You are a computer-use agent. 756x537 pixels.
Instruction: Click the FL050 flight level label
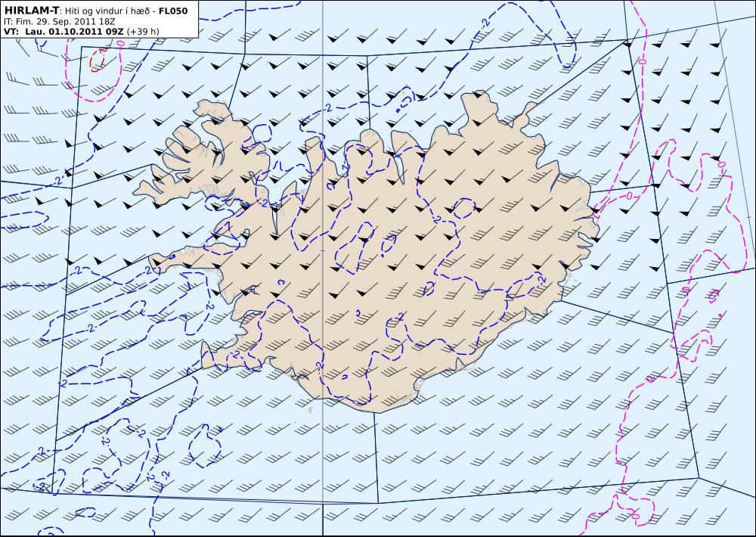coord(173,11)
